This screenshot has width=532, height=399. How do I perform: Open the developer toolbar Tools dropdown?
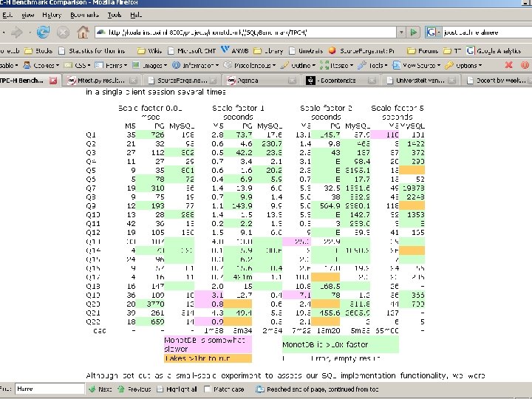coord(372,65)
